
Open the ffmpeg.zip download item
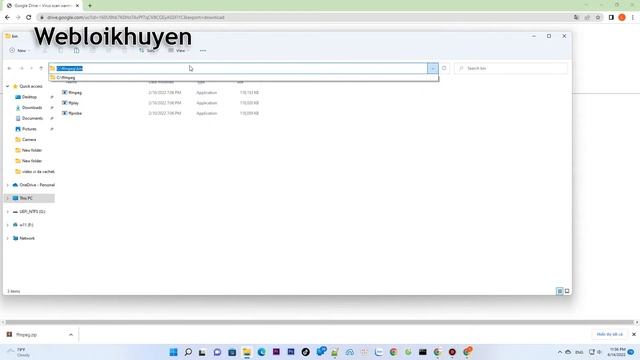[28, 334]
